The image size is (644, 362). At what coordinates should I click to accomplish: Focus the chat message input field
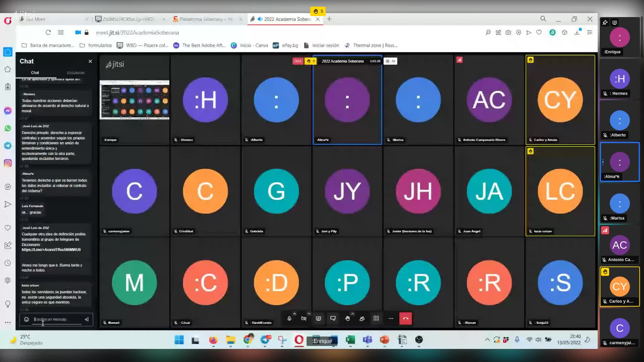pyautogui.click(x=58, y=319)
